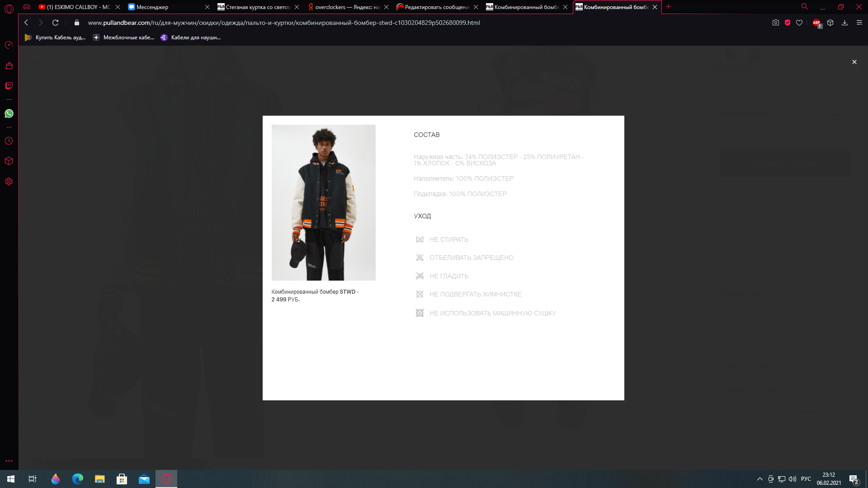
Task: Close the composition and care popup
Action: 854,62
